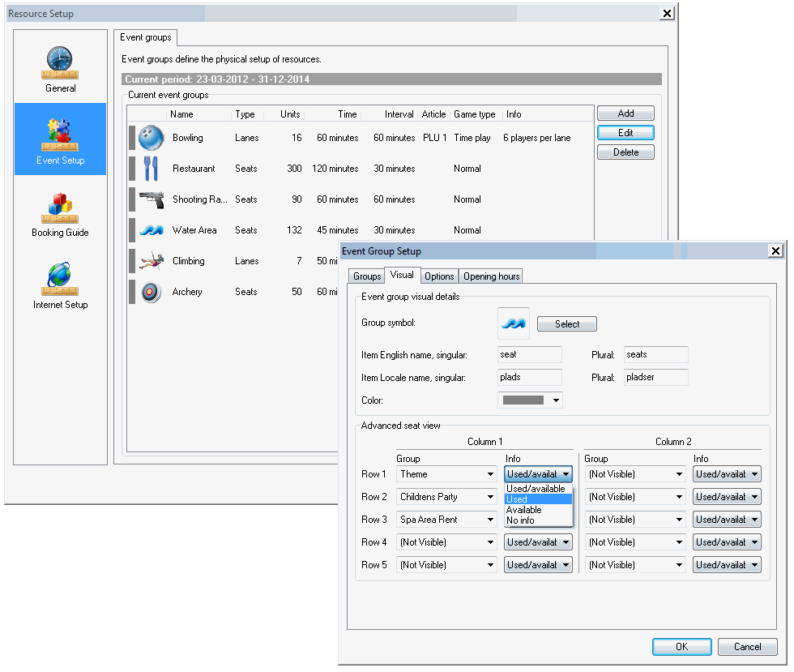The image size is (794, 672).
Task: Click Add to create event group
Action: click(625, 113)
